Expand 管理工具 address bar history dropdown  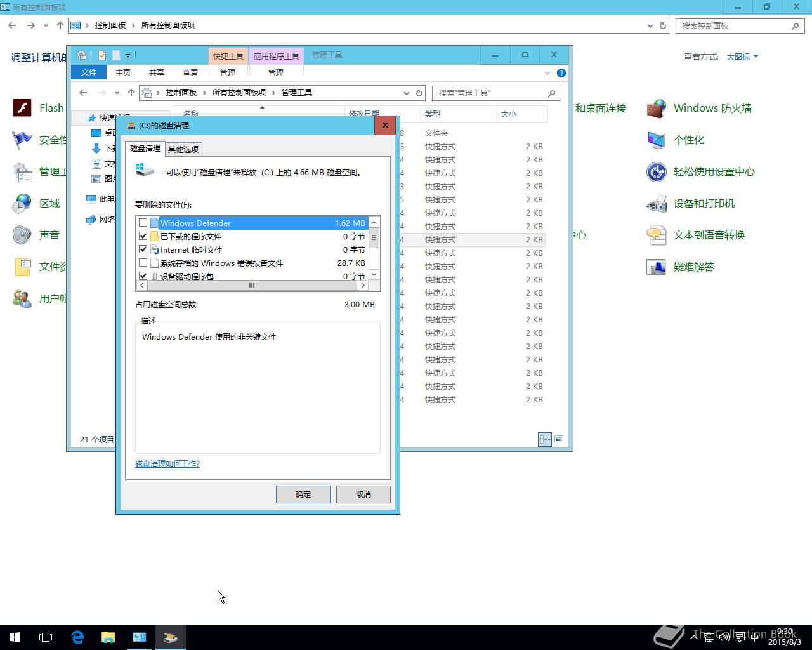407,93
